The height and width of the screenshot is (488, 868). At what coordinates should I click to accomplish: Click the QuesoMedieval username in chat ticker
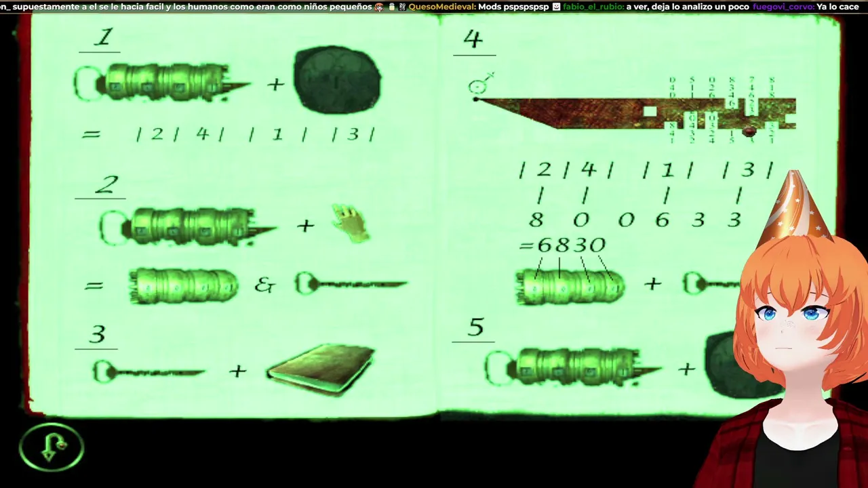click(x=442, y=7)
